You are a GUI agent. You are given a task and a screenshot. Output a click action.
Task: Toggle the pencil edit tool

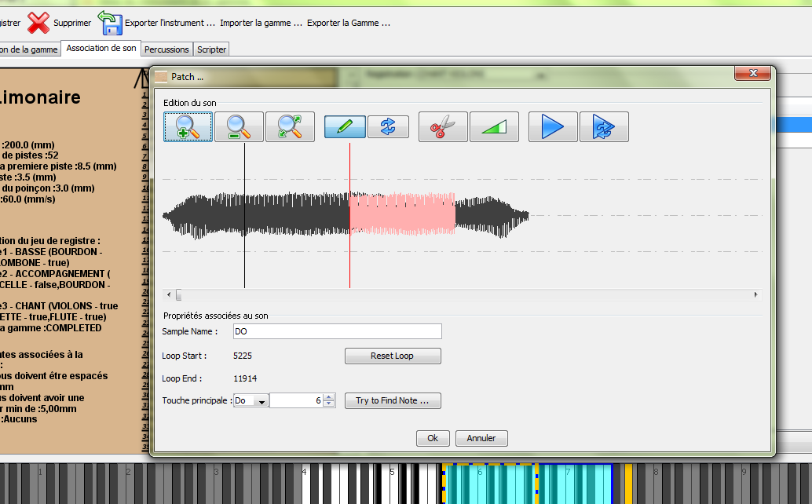coord(344,126)
